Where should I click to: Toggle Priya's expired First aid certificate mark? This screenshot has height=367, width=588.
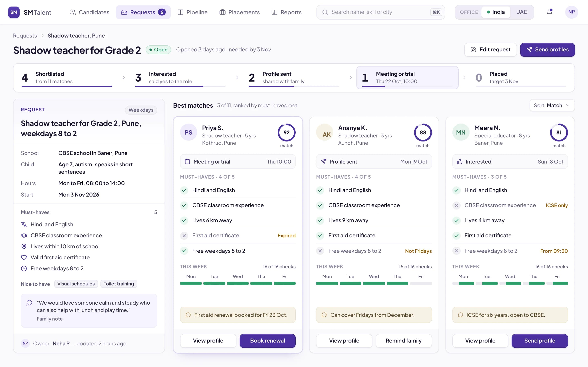(184, 236)
